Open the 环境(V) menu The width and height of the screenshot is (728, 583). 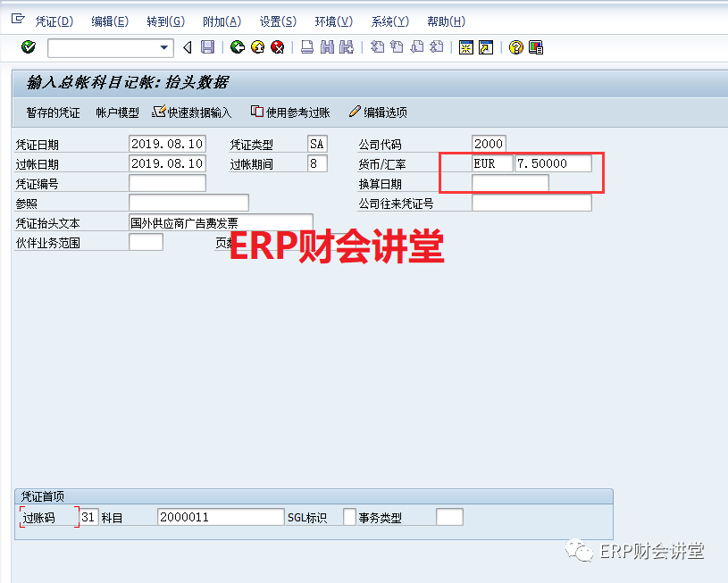[333, 21]
